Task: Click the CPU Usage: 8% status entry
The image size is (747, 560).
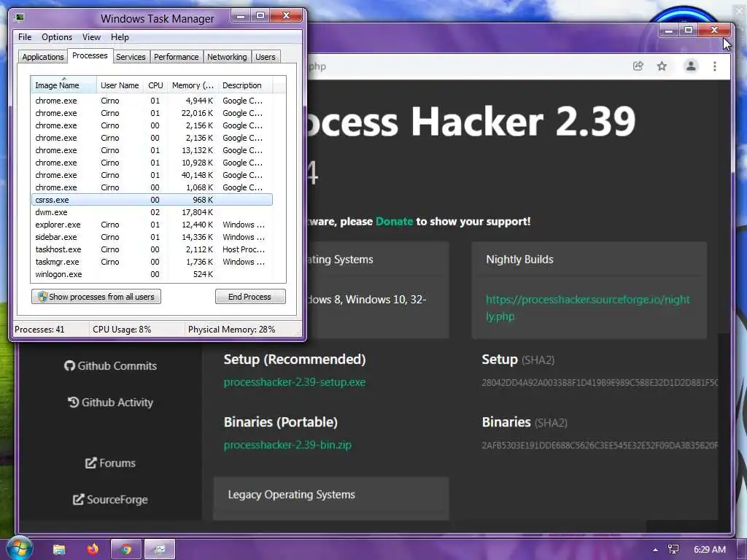Action: (122, 330)
